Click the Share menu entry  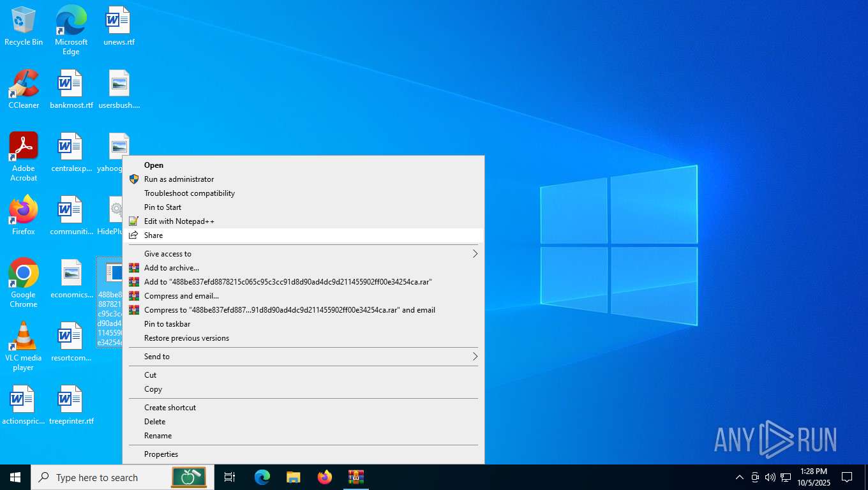pyautogui.click(x=303, y=235)
